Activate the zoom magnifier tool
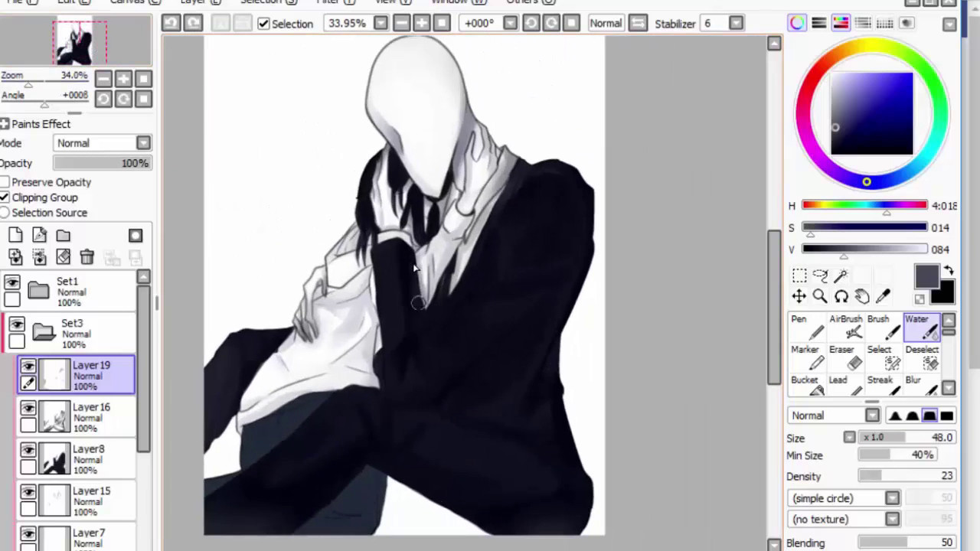The width and height of the screenshot is (980, 551). (x=820, y=296)
